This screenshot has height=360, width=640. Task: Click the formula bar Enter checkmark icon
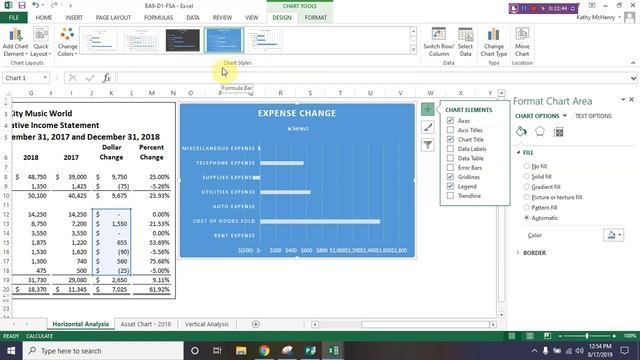(90, 78)
